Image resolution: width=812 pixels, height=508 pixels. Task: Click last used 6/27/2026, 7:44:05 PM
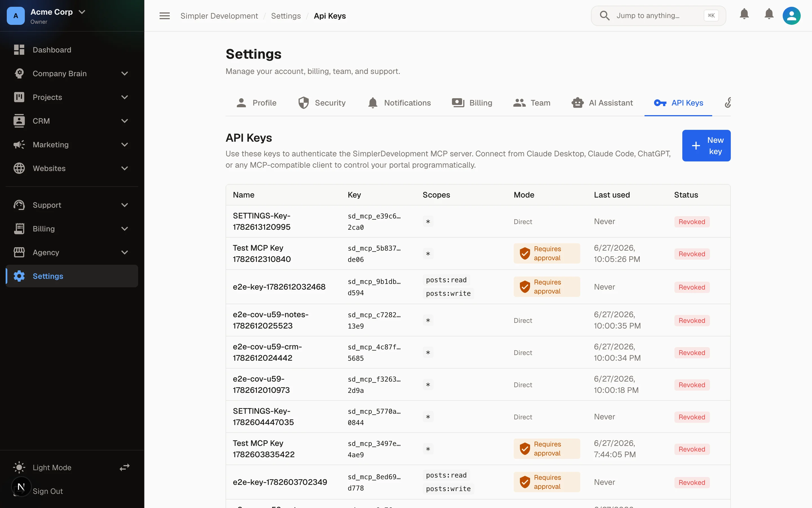pyautogui.click(x=615, y=448)
